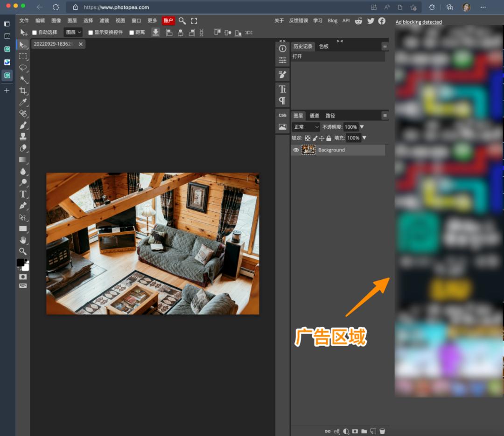
Task: Choose the Type tool
Action: point(23,194)
